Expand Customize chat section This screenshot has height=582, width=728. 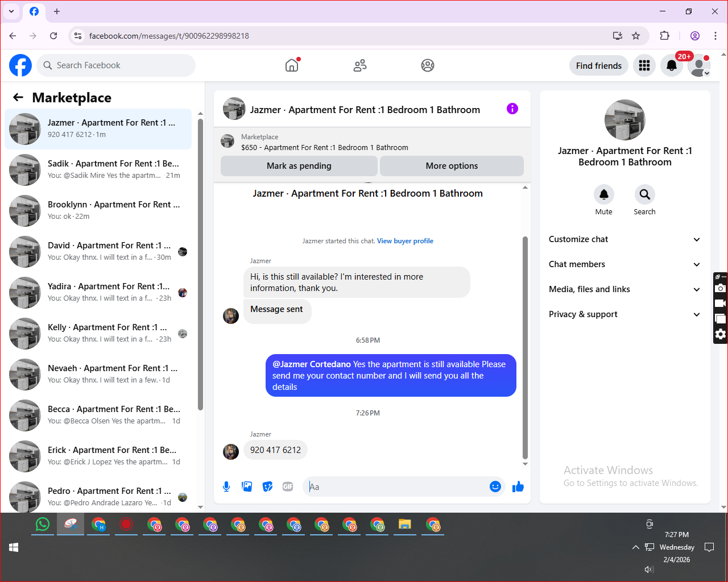[x=624, y=239]
